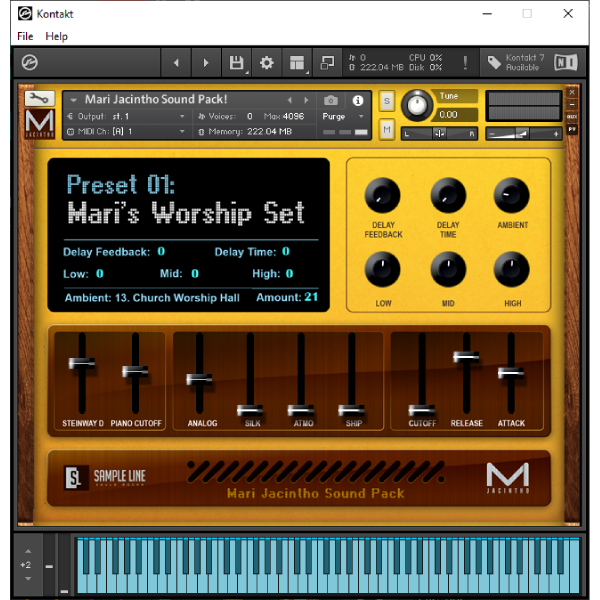The height and width of the screenshot is (600, 600).
Task: Click the Tune knob
Action: coord(417,106)
